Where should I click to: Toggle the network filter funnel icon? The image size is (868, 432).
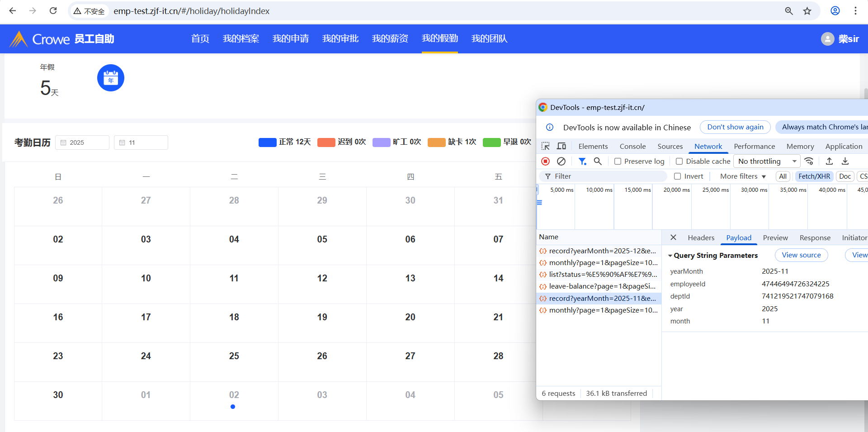tap(582, 161)
